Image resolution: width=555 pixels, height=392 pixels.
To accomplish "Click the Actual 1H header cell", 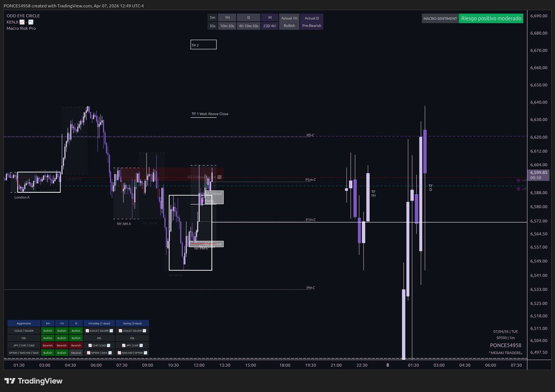I will tap(289, 18).
